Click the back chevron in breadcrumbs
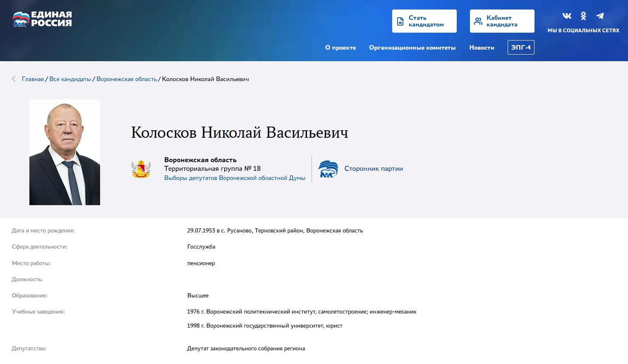The width and height of the screenshot is (628, 364). click(14, 79)
